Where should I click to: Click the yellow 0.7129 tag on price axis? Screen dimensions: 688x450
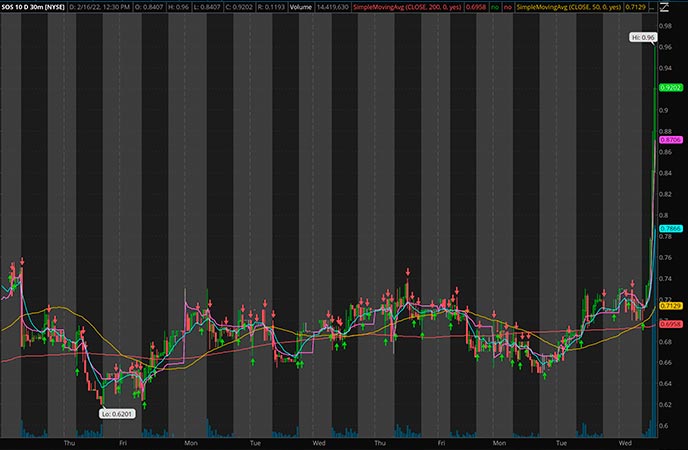pyautogui.click(x=669, y=306)
